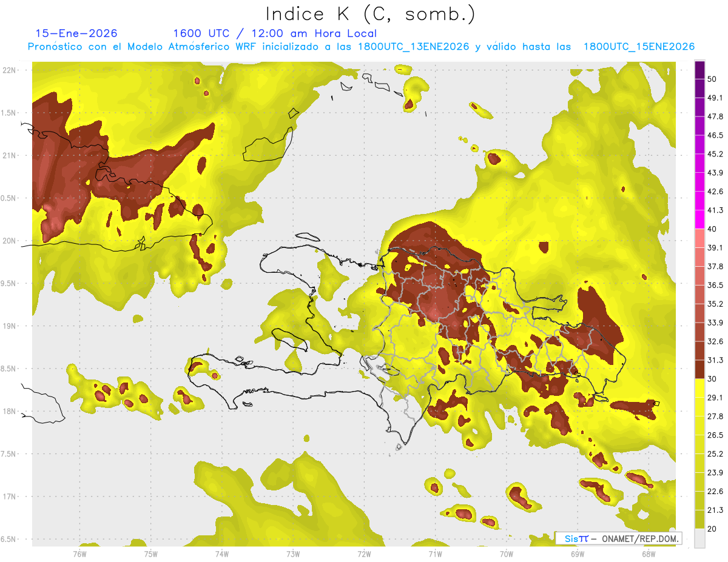This screenshot has height=562, width=728.
Task: Click the '21N' latitude axis label
Action: (x=9, y=155)
